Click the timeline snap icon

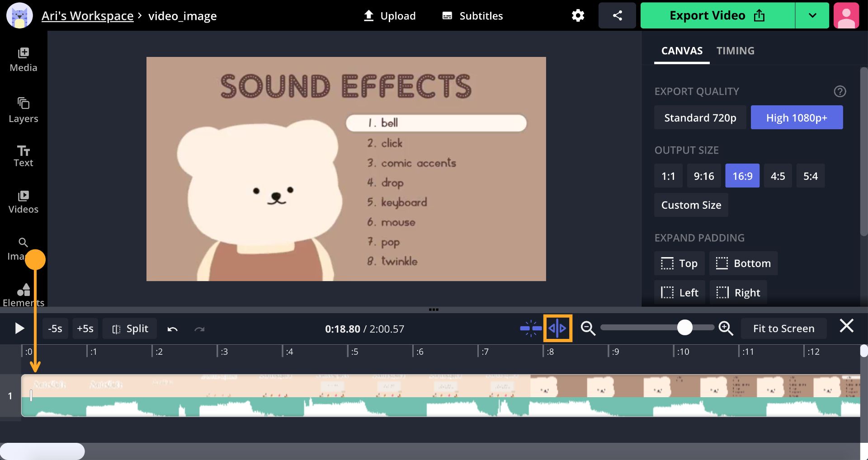(531, 329)
